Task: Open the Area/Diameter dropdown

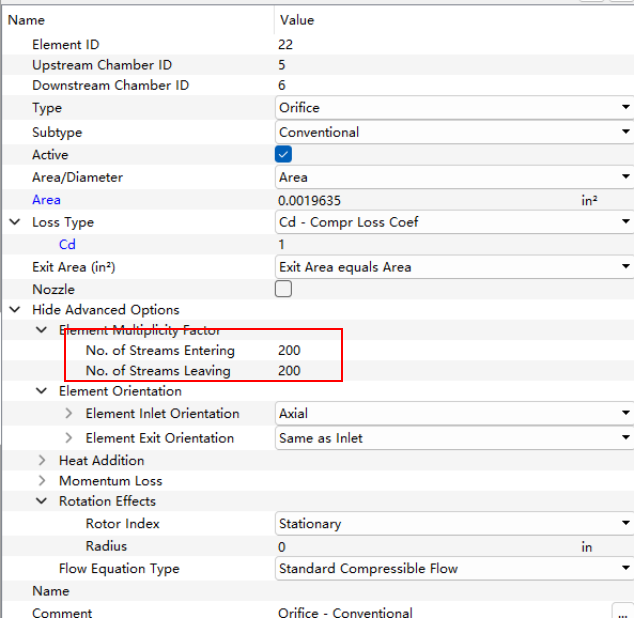Action: tap(454, 177)
